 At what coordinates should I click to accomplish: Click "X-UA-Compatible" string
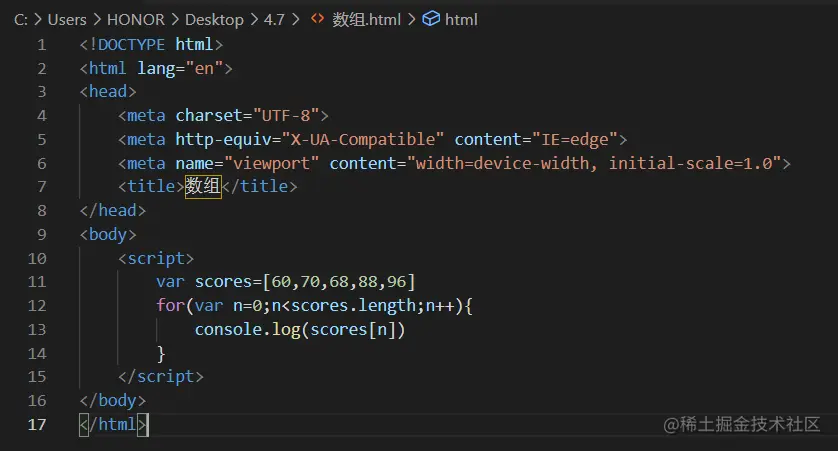click(363, 139)
